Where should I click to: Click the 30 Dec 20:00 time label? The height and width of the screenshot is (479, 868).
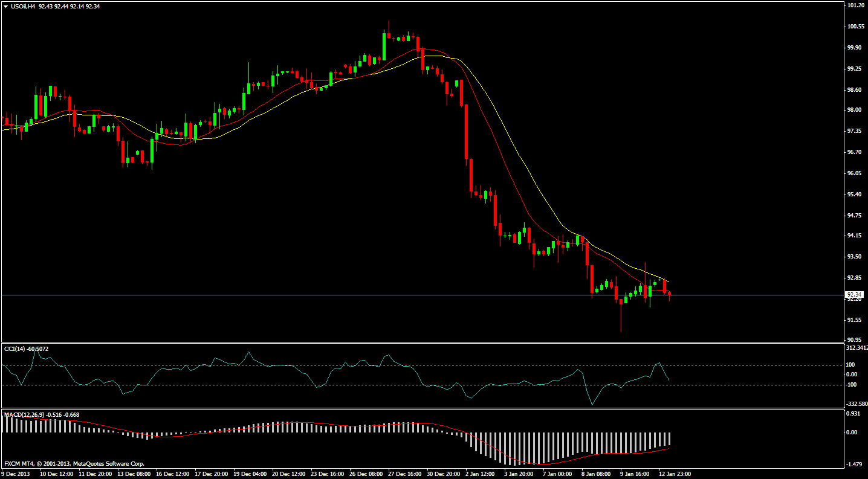coord(443,474)
